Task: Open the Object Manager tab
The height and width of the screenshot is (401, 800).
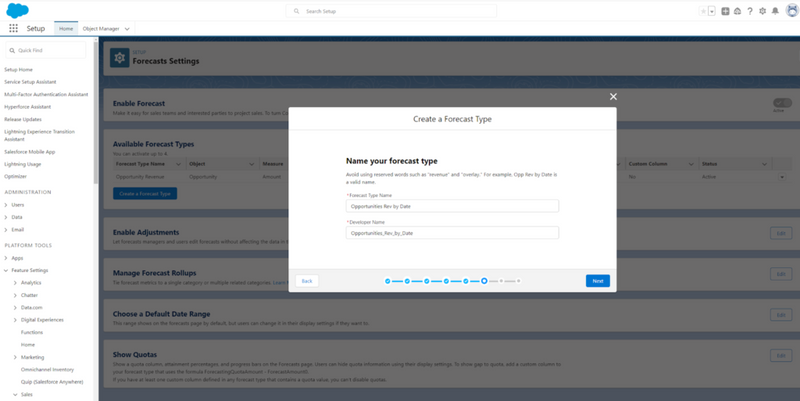Action: (x=101, y=29)
